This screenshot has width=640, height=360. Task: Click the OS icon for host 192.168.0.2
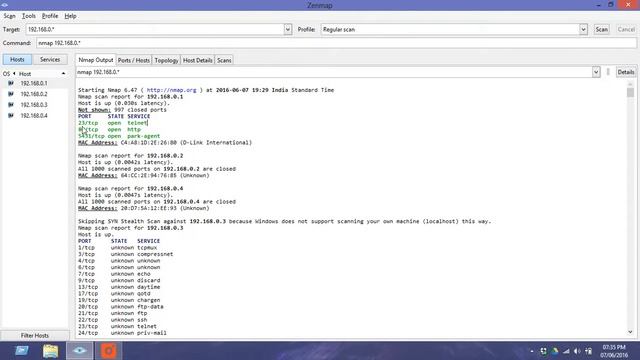point(11,94)
